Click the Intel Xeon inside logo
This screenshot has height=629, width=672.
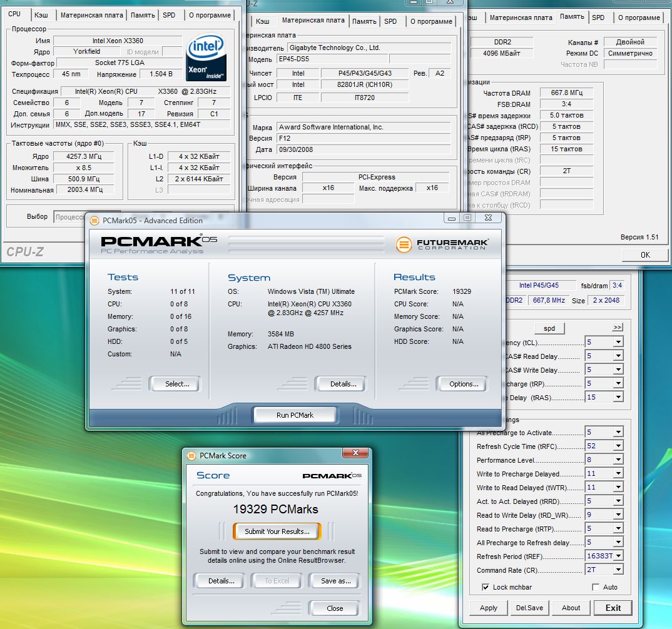(206, 58)
